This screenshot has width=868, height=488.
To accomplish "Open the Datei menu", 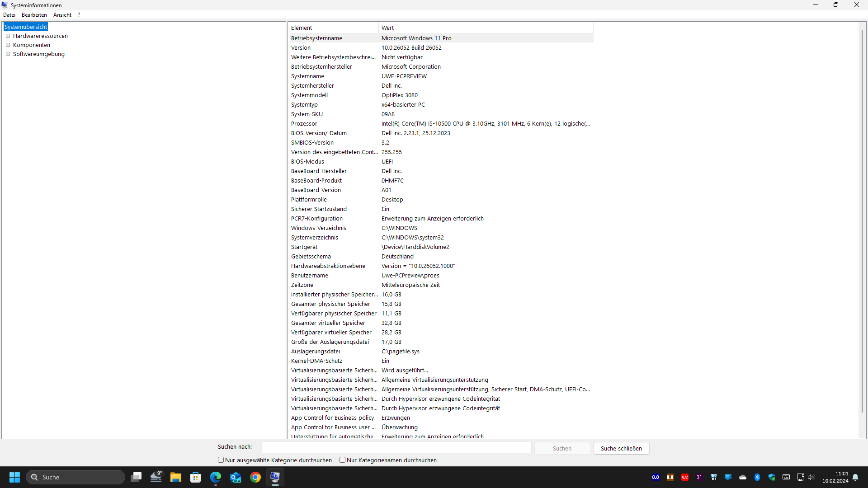I will click(x=9, y=15).
